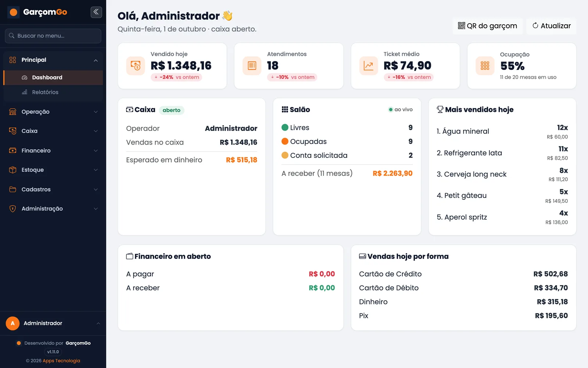
Task: Click the Administração shield icon
Action: pos(13,209)
